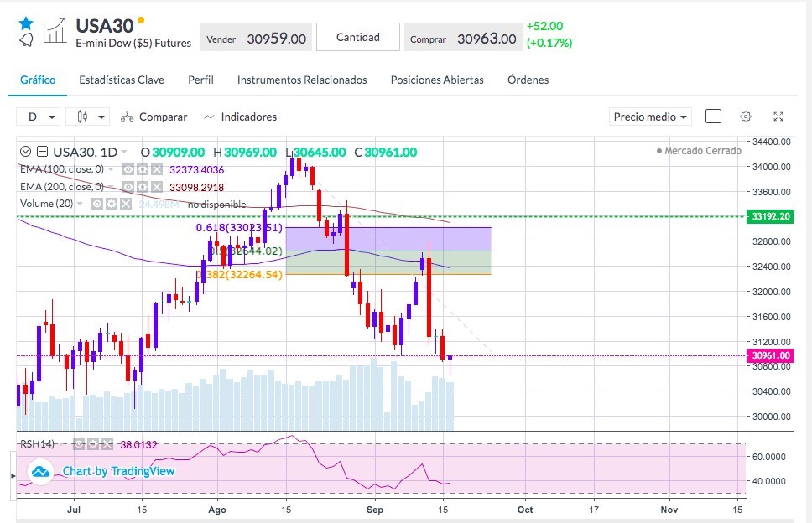Open EMA 100 indicator settings gear
The image size is (812, 523).
tap(143, 169)
